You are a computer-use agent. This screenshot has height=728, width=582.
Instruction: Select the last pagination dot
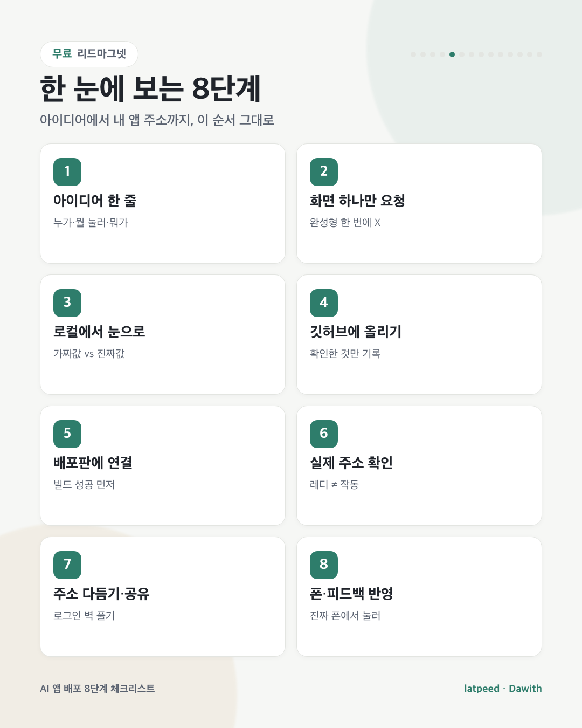(x=539, y=54)
